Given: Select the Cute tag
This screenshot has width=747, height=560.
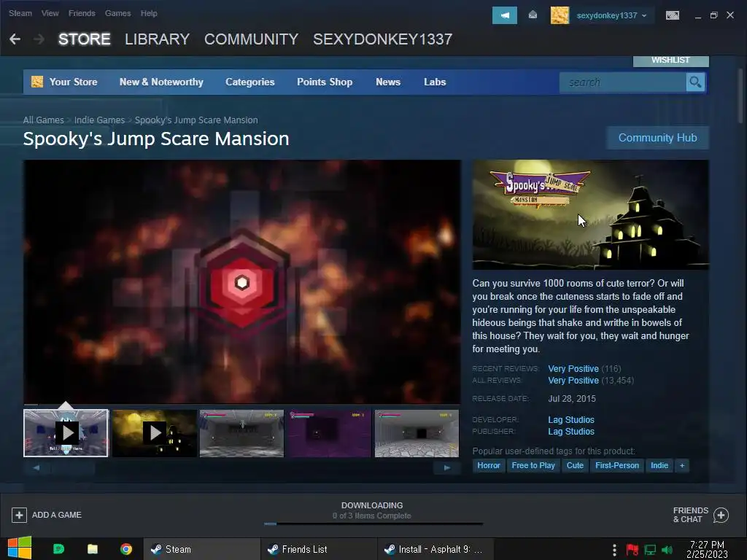Looking at the screenshot, I should coord(575,465).
